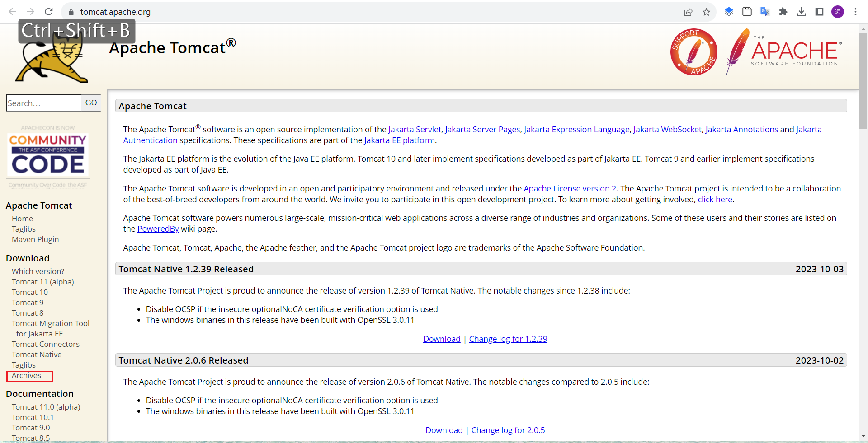Click the scrollbar down arrow
Image resolution: width=868 pixels, height=443 pixels.
click(x=863, y=436)
